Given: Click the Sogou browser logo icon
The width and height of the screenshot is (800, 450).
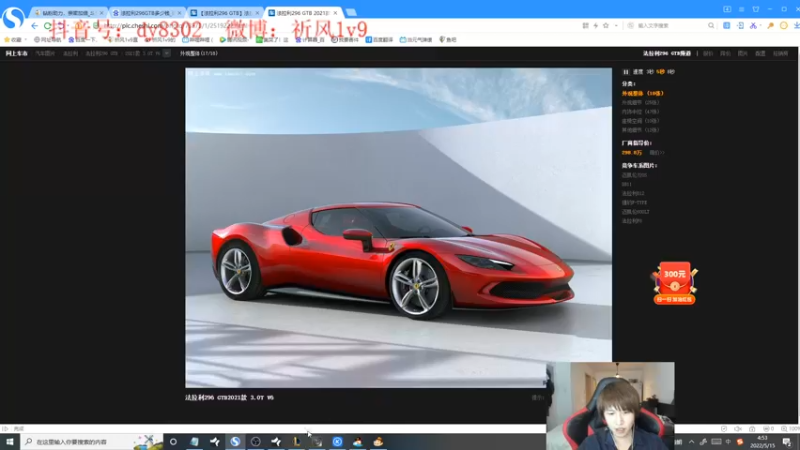Looking at the screenshot, I should tap(13, 18).
